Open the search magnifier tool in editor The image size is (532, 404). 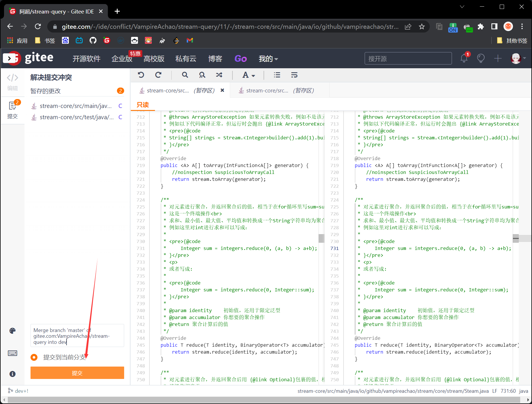(x=185, y=75)
